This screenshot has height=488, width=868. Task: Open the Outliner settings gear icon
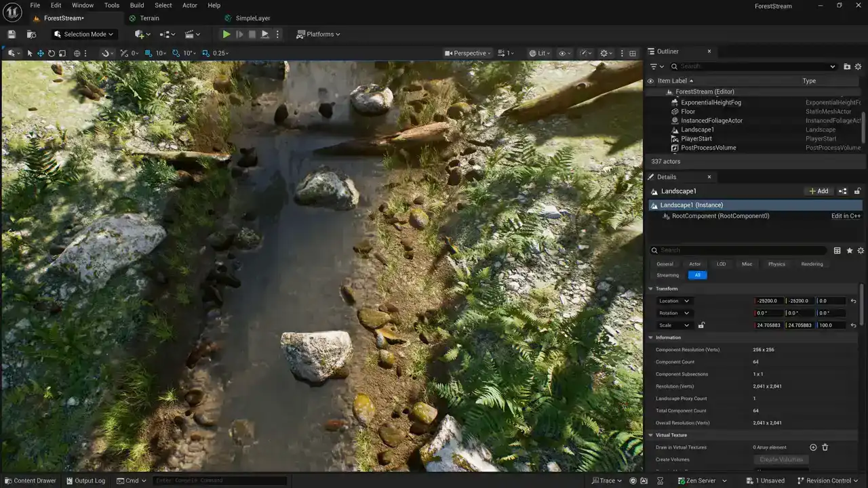point(858,66)
